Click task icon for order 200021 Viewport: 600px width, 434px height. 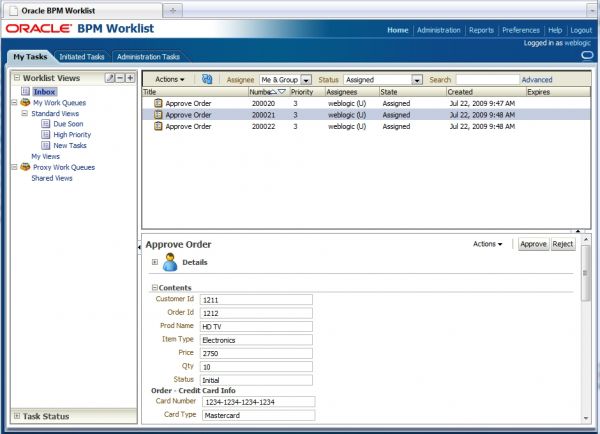point(158,114)
